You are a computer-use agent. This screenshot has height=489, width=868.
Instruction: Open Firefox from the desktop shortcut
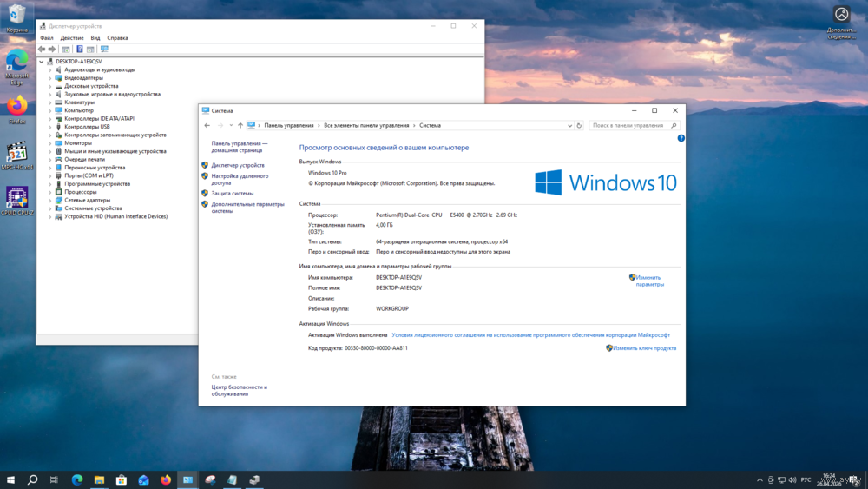pos(17,108)
